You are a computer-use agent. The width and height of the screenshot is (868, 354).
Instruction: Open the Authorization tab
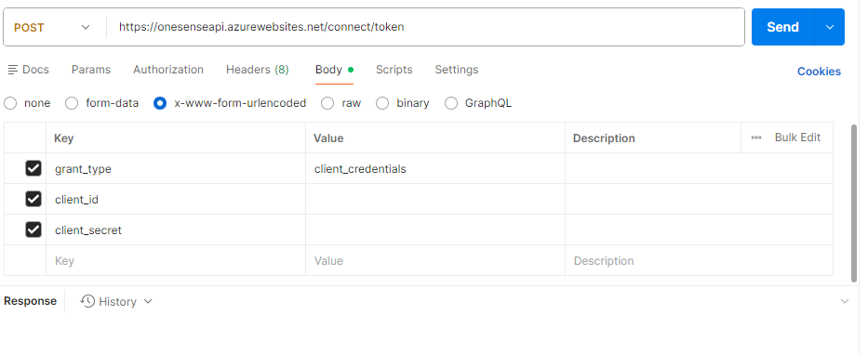click(x=168, y=70)
